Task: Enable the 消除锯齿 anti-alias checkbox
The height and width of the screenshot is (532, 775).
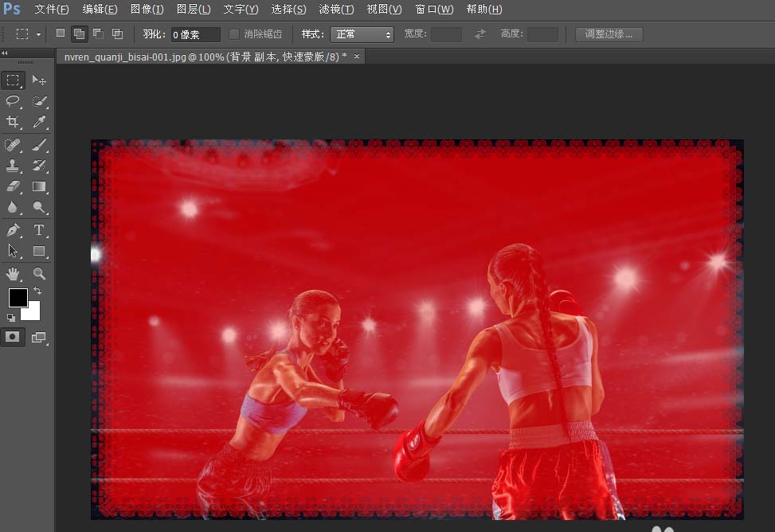Action: click(x=233, y=33)
